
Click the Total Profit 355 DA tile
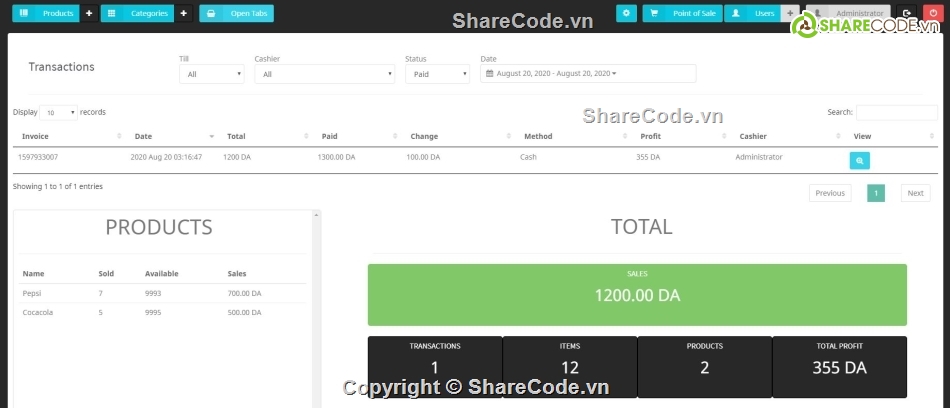coord(840,367)
